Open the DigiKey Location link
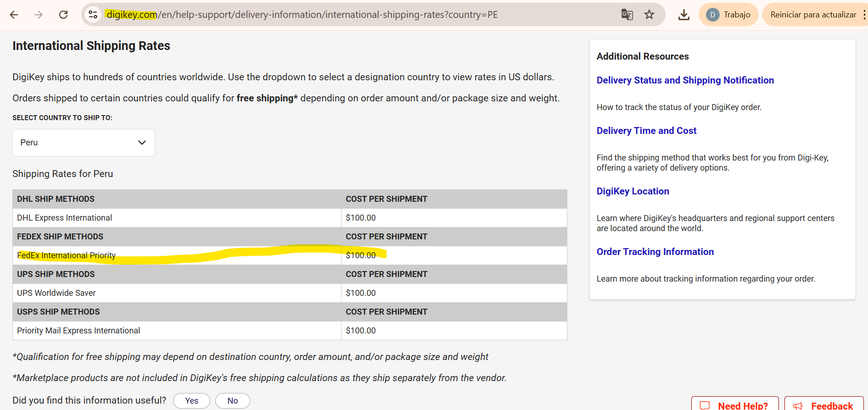Screen dimensions: 868x410 (633, 191)
